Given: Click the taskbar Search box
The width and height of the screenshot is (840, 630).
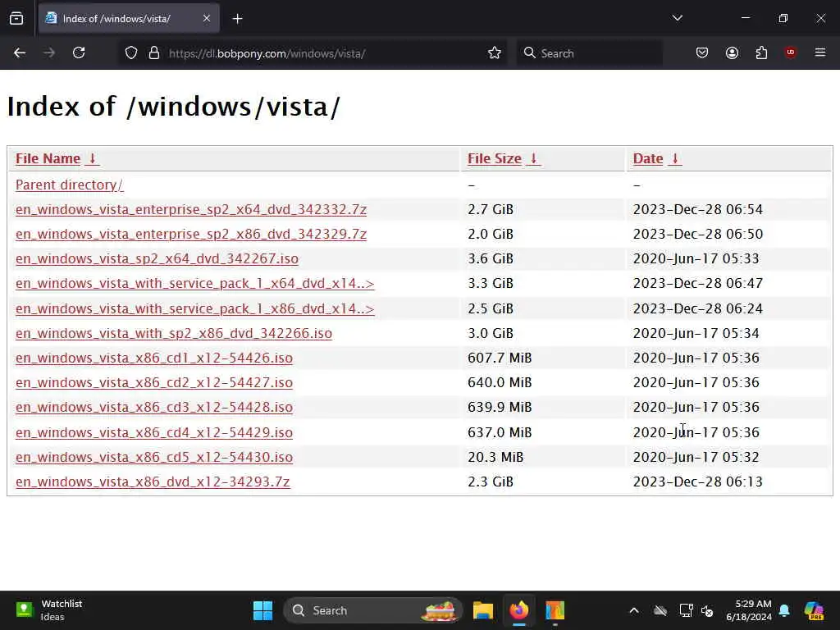Looking at the screenshot, I should click(x=373, y=610).
